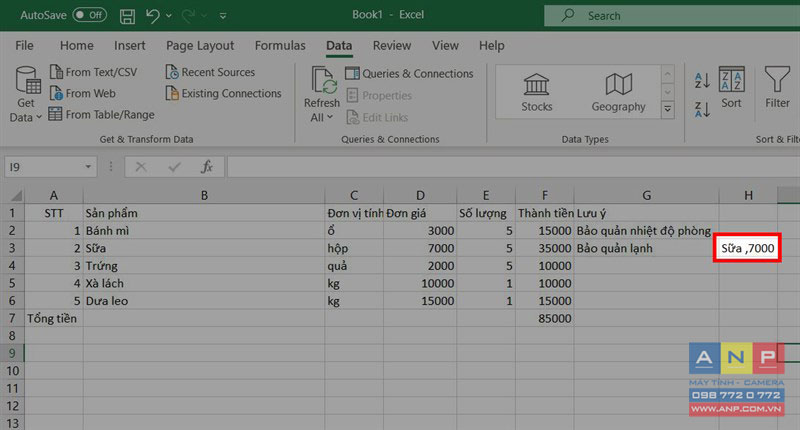Switch to the Review tab
The height and width of the screenshot is (430, 800).
tap(392, 45)
